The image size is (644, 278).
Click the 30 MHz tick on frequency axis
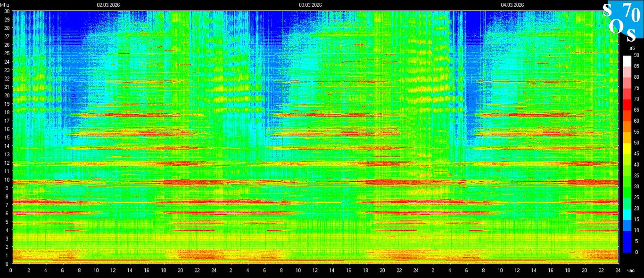tap(7, 11)
